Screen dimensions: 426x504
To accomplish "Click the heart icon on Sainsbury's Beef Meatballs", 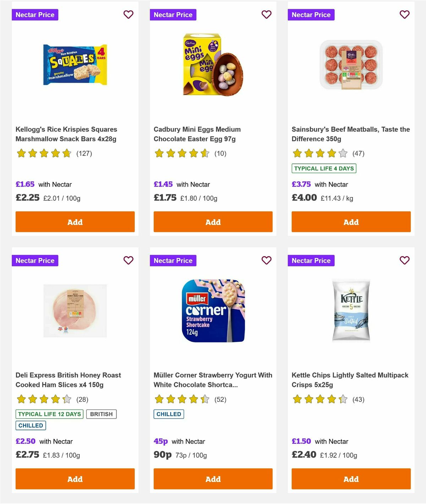I will pos(404,15).
